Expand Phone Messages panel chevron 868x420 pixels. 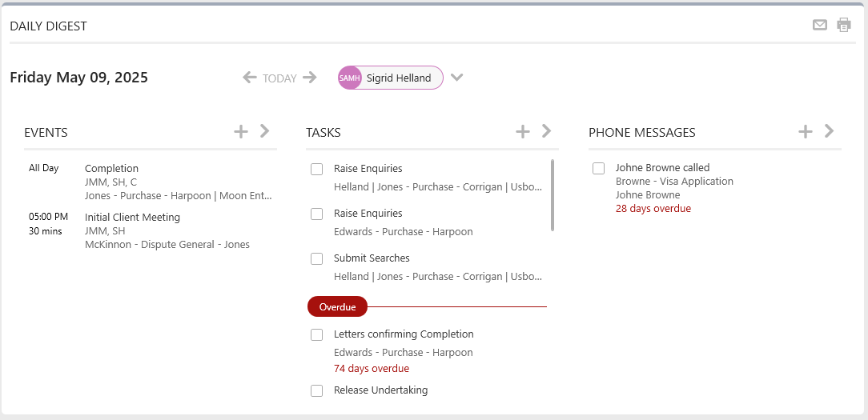[830, 131]
